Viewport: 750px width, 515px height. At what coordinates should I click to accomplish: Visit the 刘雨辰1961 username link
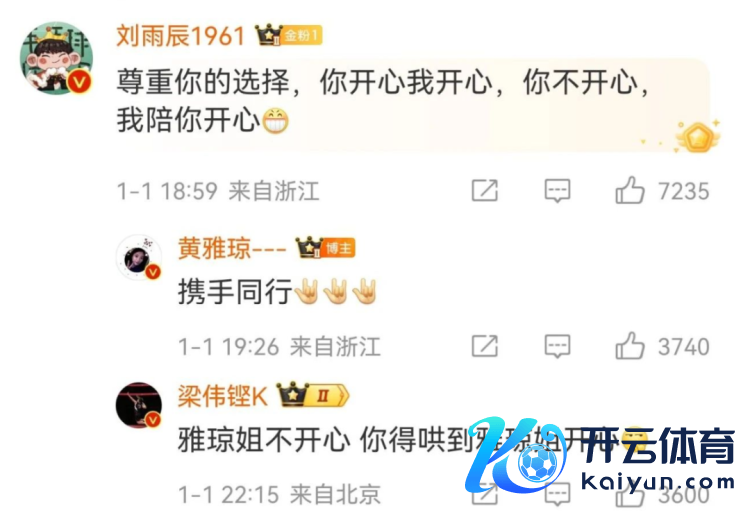[181, 36]
